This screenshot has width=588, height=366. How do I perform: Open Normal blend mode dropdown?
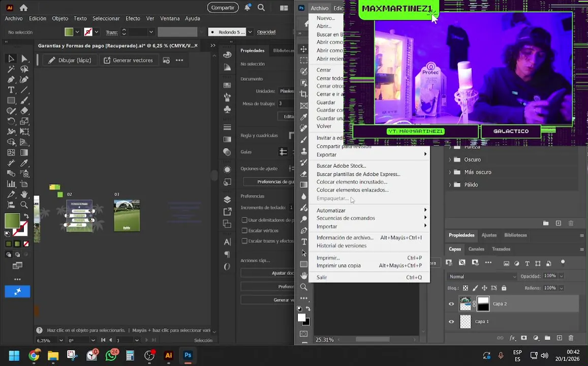(x=482, y=277)
